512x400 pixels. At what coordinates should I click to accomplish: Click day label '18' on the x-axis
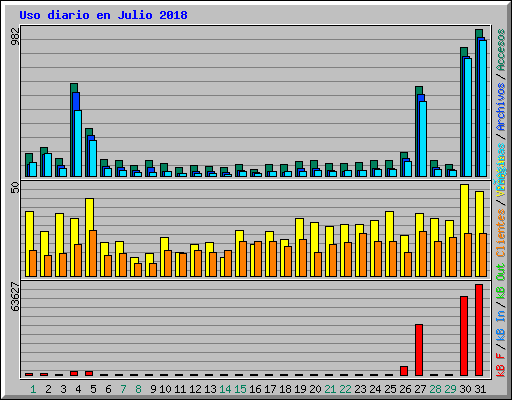285,389
